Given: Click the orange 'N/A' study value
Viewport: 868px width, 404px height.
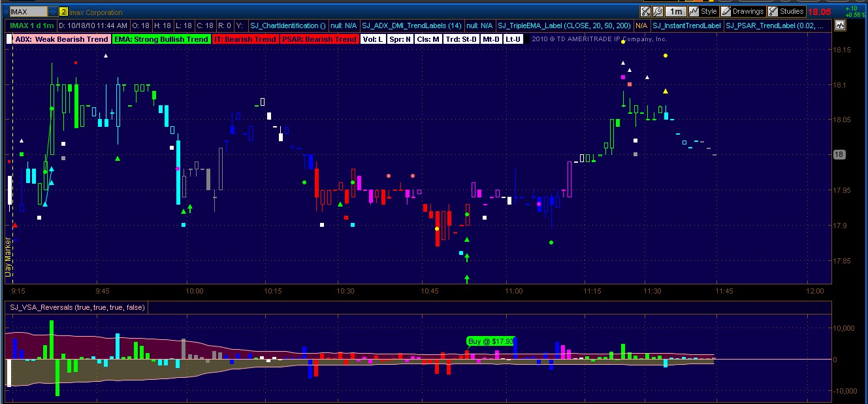Looking at the screenshot, I should point(641,25).
